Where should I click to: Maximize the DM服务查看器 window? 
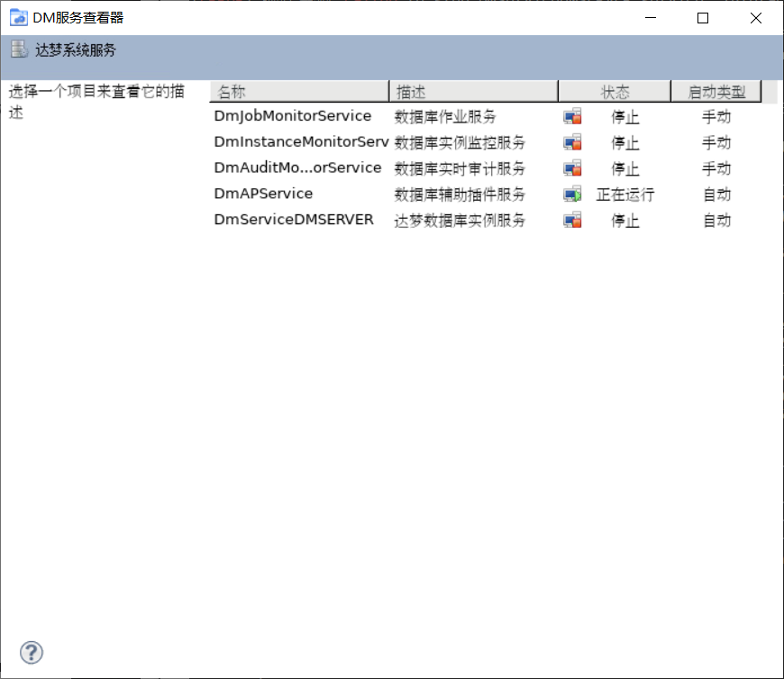tap(703, 18)
